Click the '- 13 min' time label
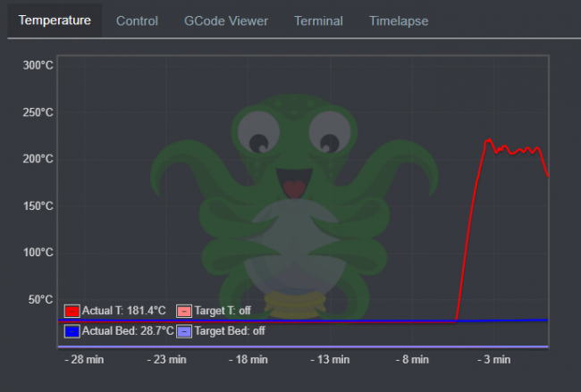The image size is (581, 392). 330,360
